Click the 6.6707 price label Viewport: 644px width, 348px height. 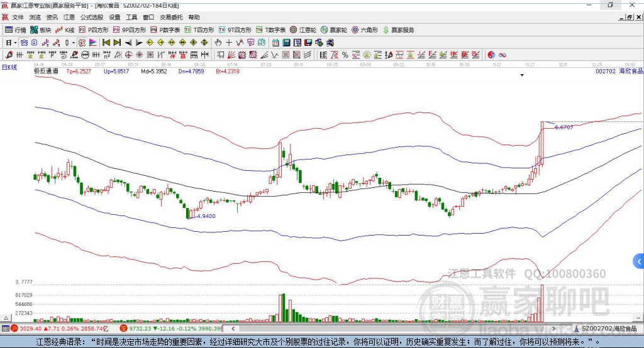click(564, 128)
